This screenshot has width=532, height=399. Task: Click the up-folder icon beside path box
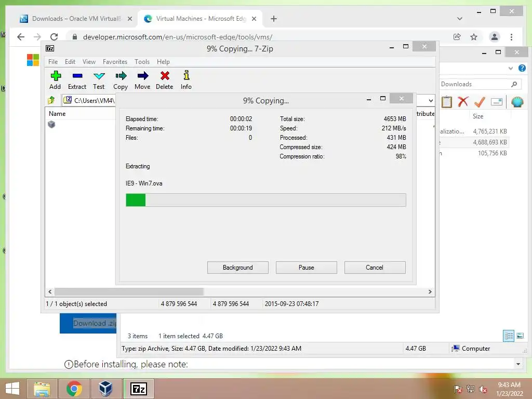51,100
